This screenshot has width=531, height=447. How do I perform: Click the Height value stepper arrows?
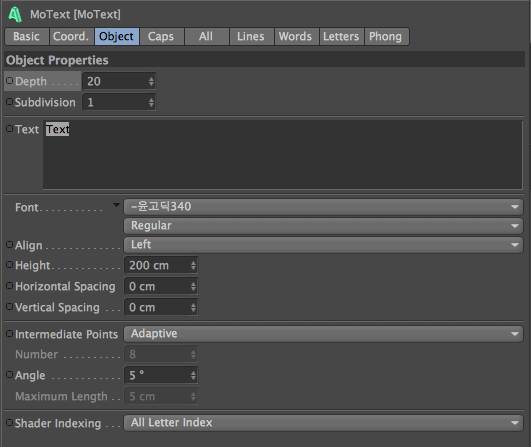point(193,265)
